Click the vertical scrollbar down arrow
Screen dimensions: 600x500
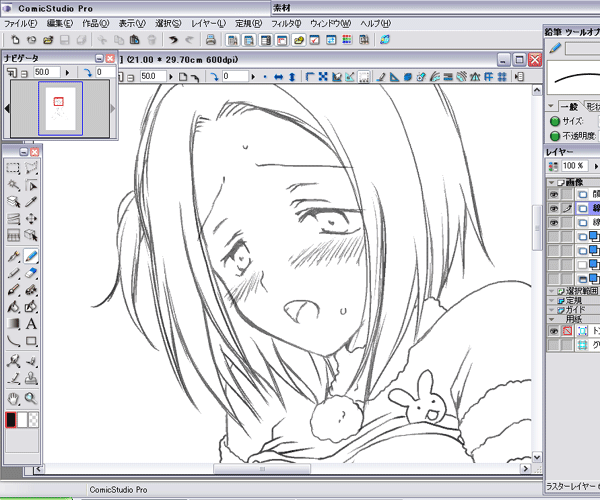pyautogui.click(x=537, y=457)
